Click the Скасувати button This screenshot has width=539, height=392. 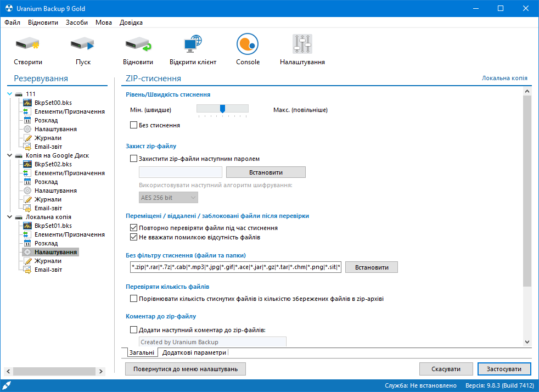[x=446, y=369]
